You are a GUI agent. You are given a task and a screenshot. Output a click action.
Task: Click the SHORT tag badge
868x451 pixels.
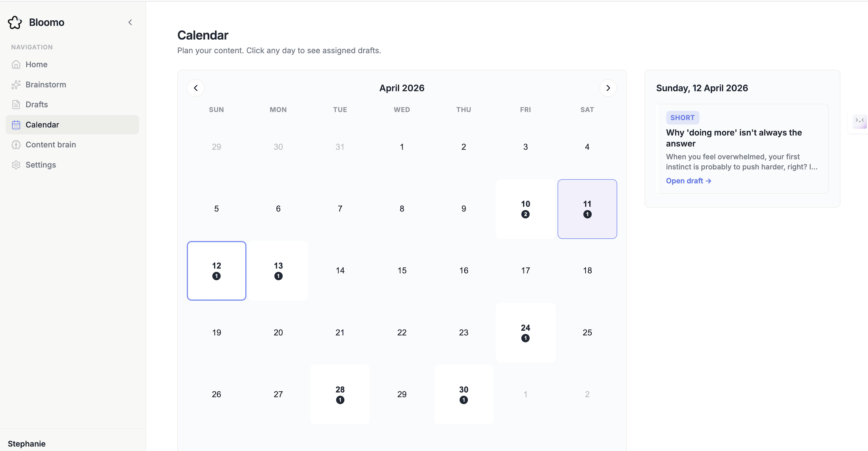tap(682, 117)
